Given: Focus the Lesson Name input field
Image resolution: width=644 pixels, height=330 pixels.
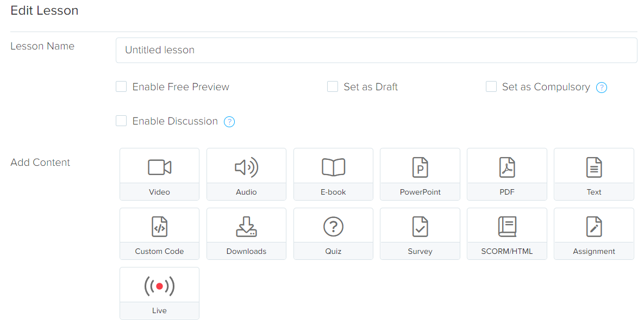Looking at the screenshot, I should 376,50.
